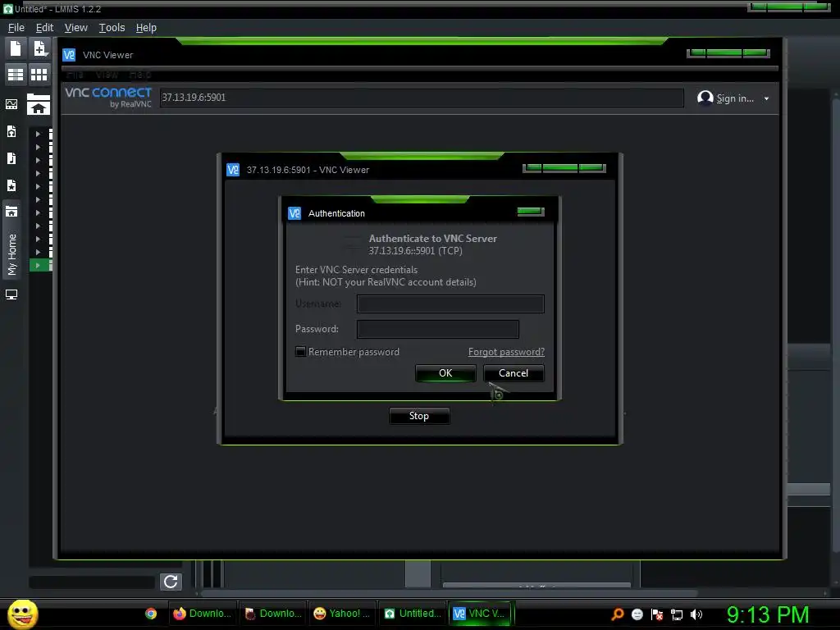Show the LMMS Song Editor
Viewport: 840px width, 630px height.
(16, 75)
